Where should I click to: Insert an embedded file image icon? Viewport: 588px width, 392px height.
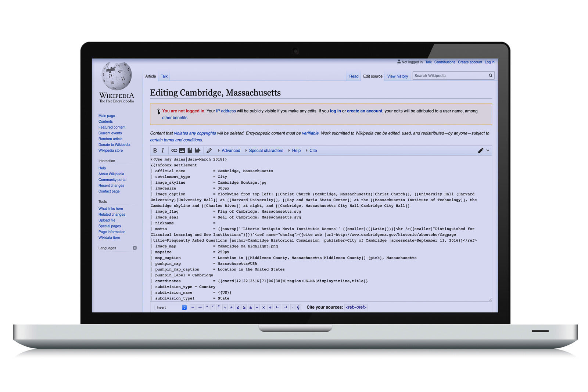182,151
